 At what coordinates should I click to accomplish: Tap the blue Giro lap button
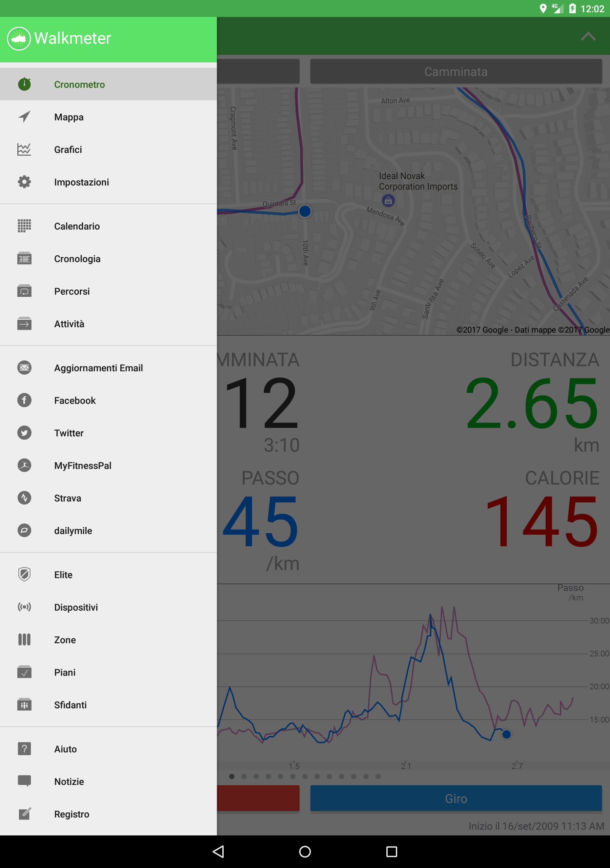click(456, 798)
